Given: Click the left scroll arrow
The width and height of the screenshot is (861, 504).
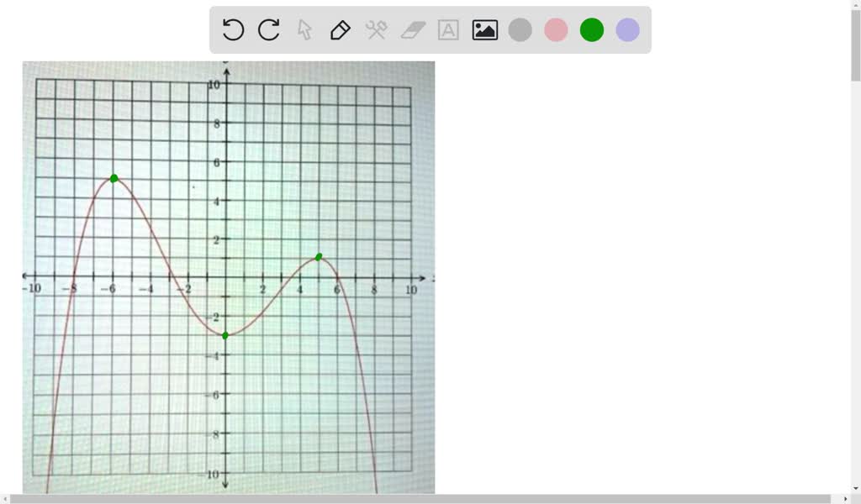Looking at the screenshot, I should (x=5, y=497).
